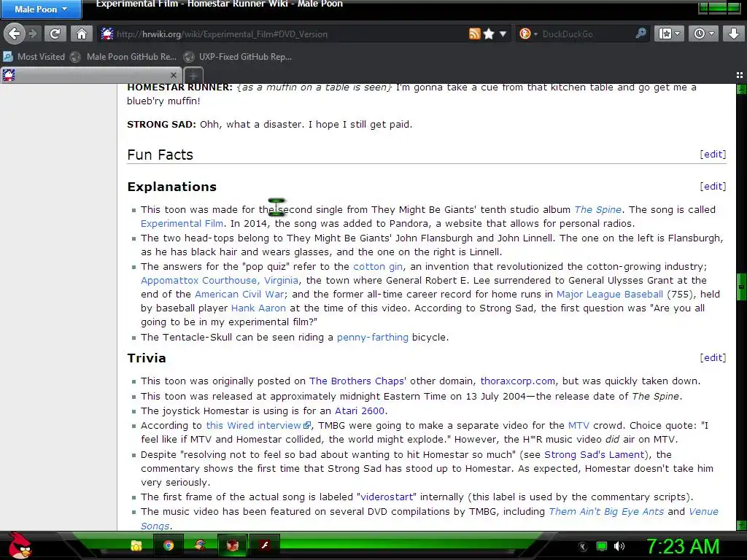Choose search engine via DuckDuckGo icon dropdown
747x560 pixels.
(528, 34)
